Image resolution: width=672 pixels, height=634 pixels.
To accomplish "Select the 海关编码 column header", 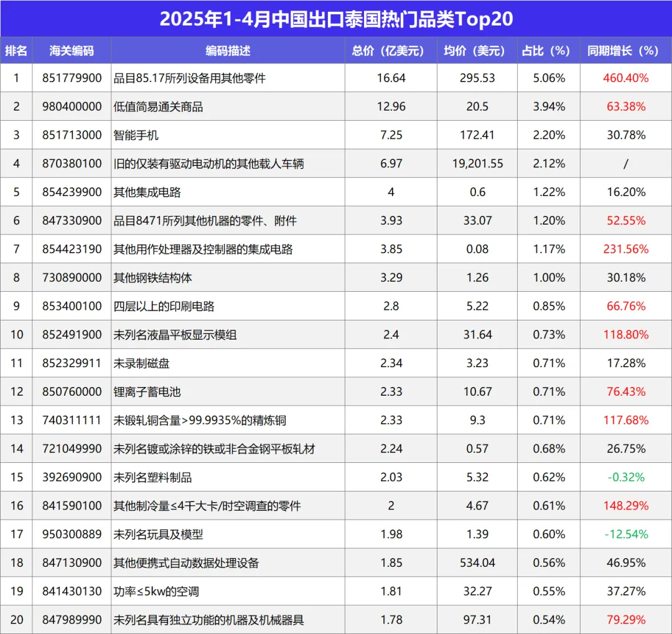I will (72, 50).
